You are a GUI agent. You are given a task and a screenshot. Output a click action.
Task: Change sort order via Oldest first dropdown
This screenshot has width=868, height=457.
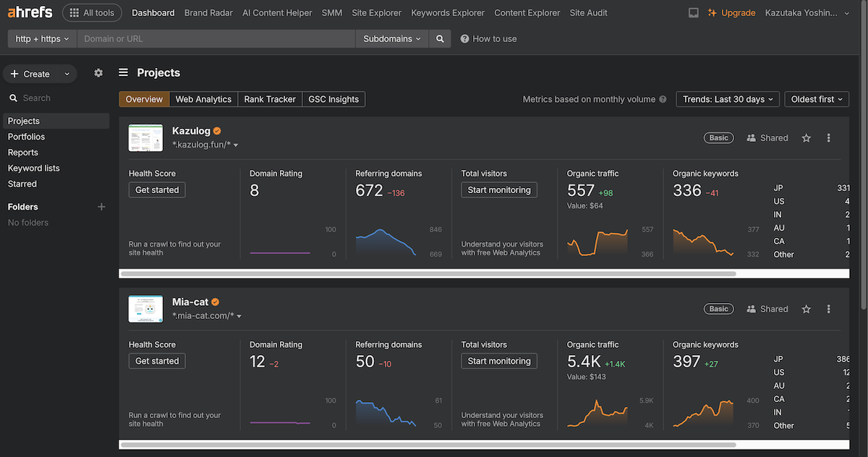pyautogui.click(x=817, y=99)
